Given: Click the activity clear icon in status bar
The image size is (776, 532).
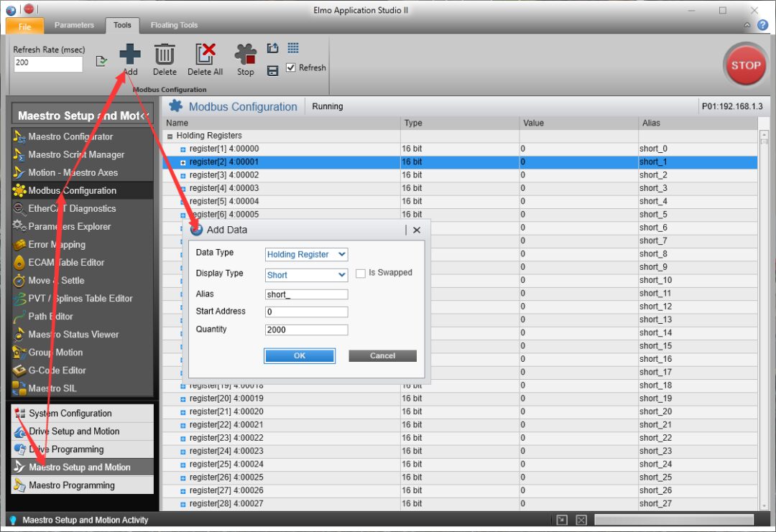Looking at the screenshot, I should coord(581,520).
